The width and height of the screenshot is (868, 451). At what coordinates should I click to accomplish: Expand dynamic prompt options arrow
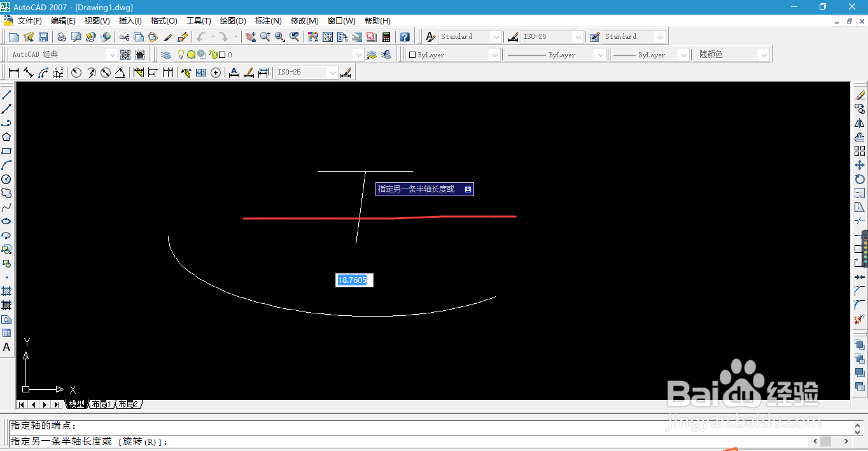(x=468, y=189)
